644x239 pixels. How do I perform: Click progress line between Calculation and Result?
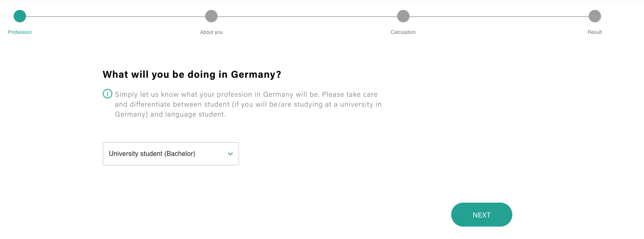pyautogui.click(x=499, y=17)
